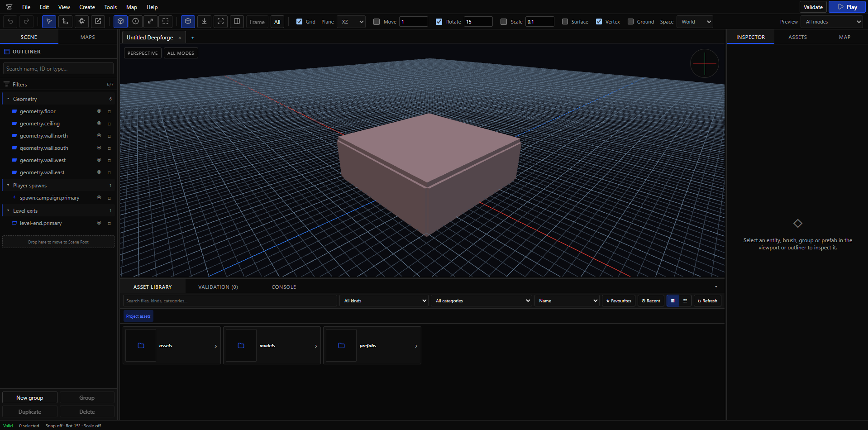Click the lock box for level-end.primary

pyautogui.click(x=109, y=223)
